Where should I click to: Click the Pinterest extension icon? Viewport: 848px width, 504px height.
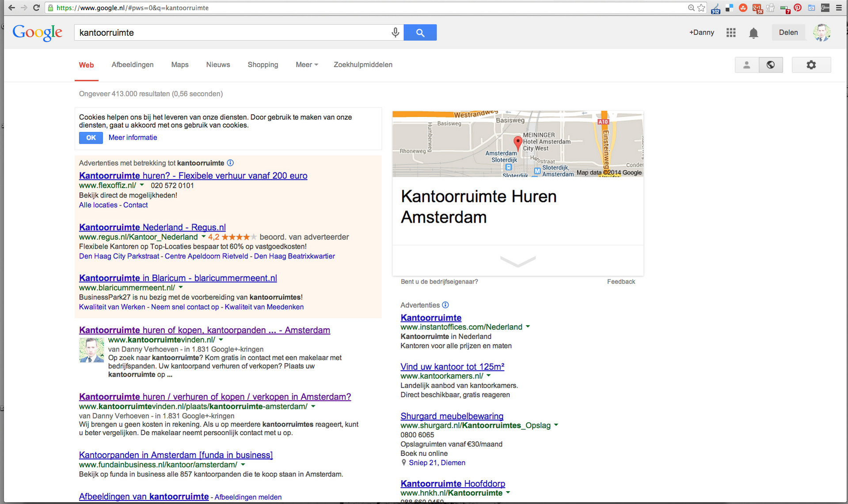(x=798, y=8)
